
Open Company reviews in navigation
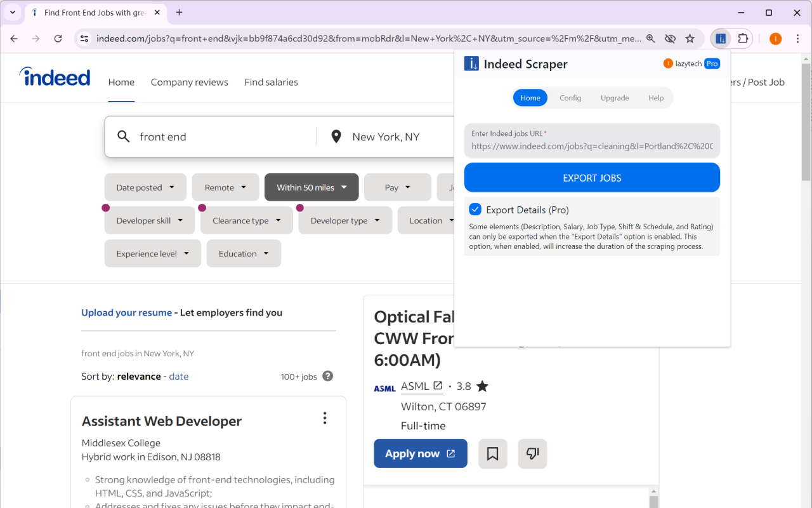[x=190, y=82]
